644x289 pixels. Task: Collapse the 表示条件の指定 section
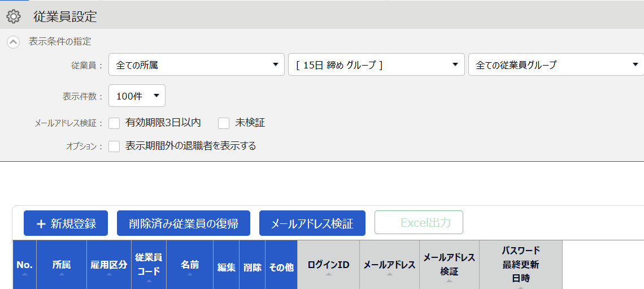click(x=14, y=42)
